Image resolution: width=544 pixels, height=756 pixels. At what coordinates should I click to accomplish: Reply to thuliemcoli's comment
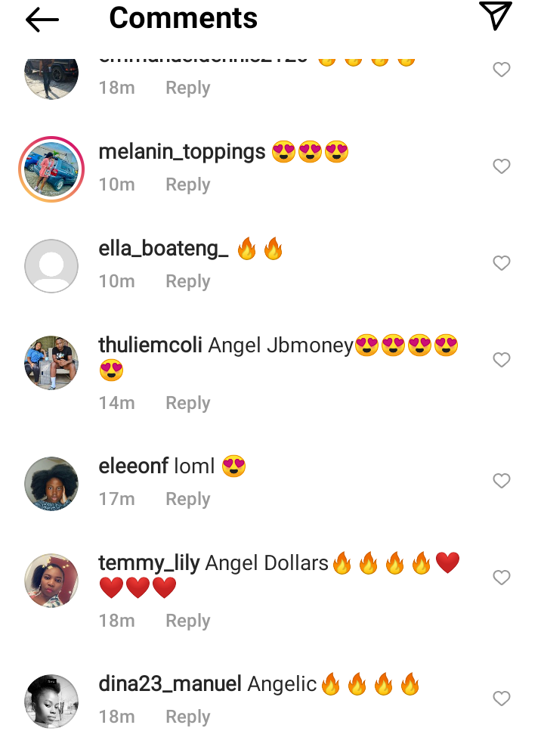(188, 403)
